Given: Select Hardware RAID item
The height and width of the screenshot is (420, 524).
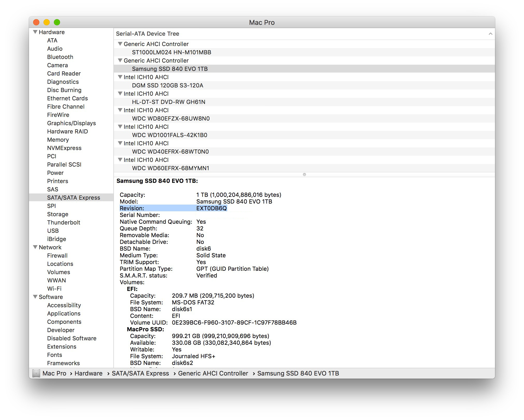Looking at the screenshot, I should pyautogui.click(x=67, y=131).
